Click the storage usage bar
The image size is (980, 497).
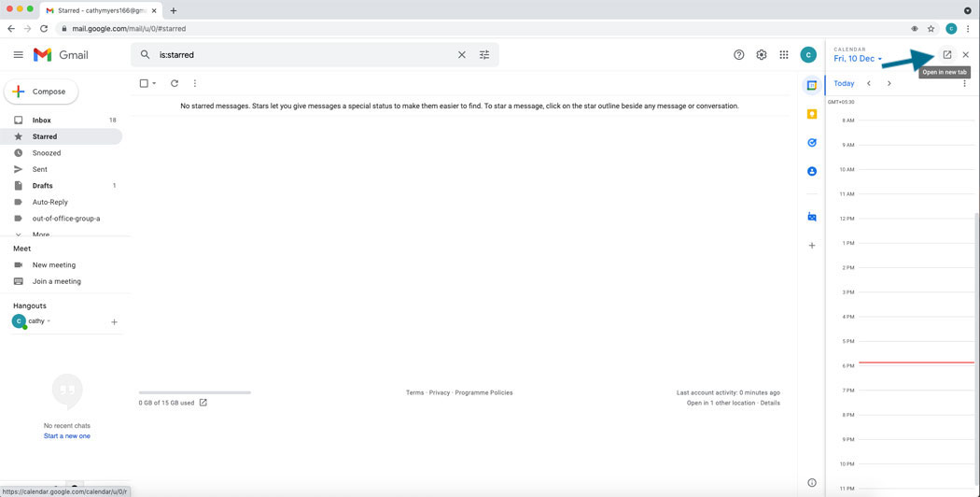[195, 392]
